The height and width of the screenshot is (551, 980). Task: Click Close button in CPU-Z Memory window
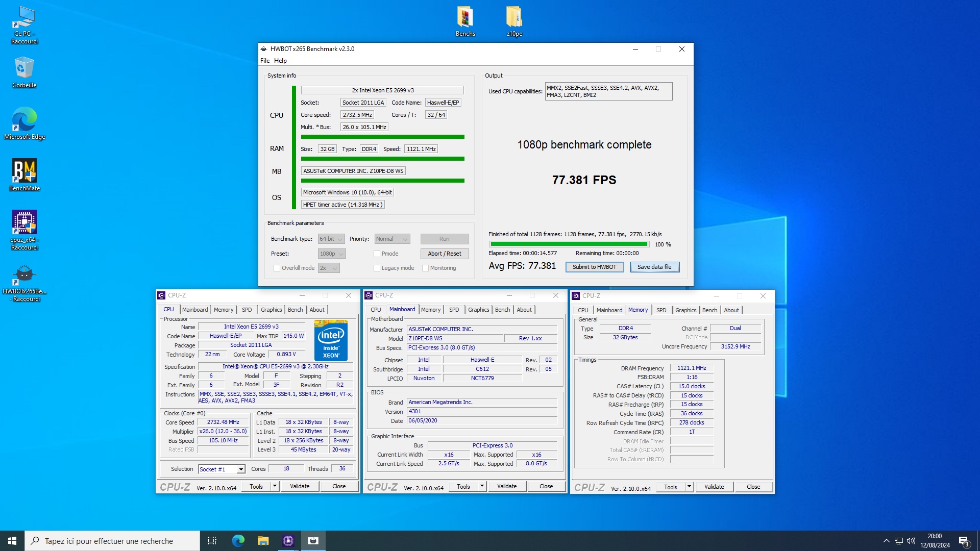coord(753,487)
